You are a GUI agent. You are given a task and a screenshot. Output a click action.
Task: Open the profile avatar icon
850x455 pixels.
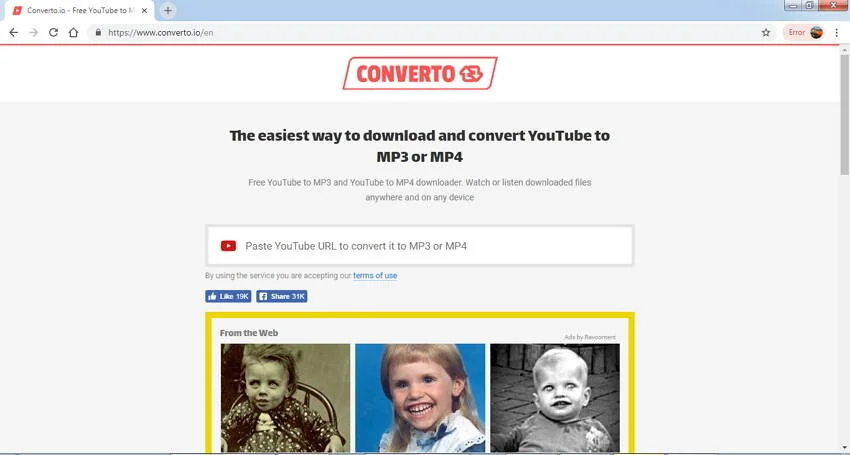(x=816, y=33)
